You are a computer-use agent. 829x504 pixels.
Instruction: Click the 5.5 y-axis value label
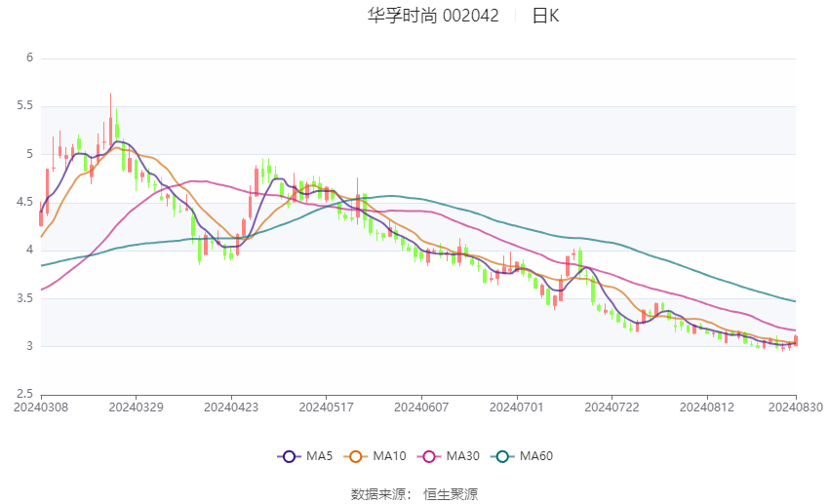coord(24,106)
